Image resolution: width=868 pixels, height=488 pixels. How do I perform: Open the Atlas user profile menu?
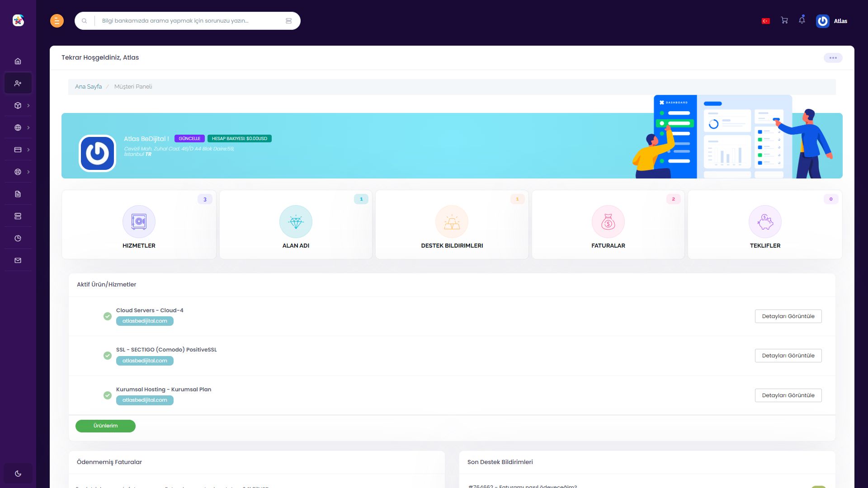(x=832, y=21)
